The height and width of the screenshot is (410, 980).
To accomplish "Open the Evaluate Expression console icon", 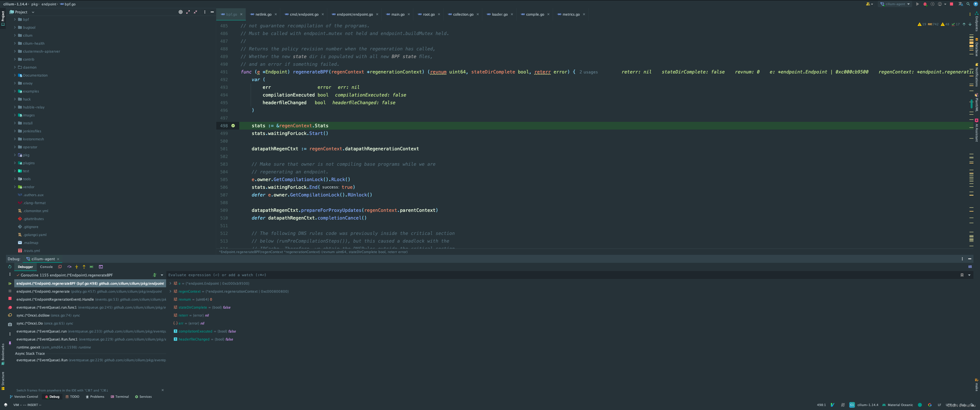I will tap(101, 266).
